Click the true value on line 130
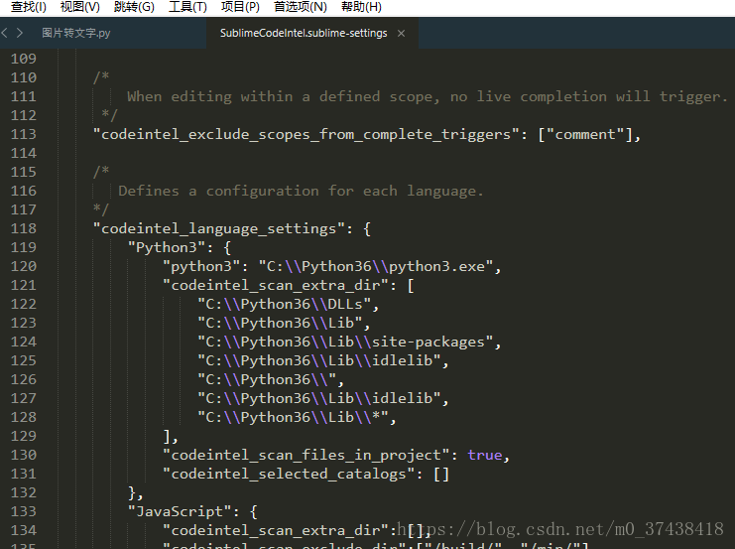The width and height of the screenshot is (735, 549). click(485, 455)
